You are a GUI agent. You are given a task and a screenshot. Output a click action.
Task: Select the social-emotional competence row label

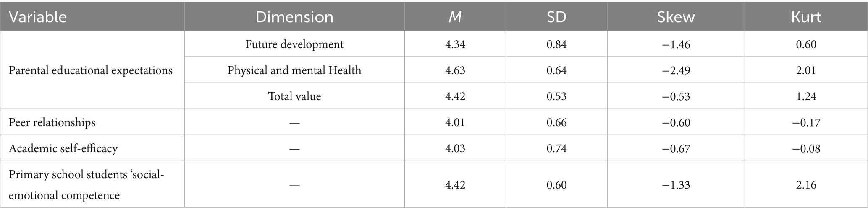(x=87, y=184)
